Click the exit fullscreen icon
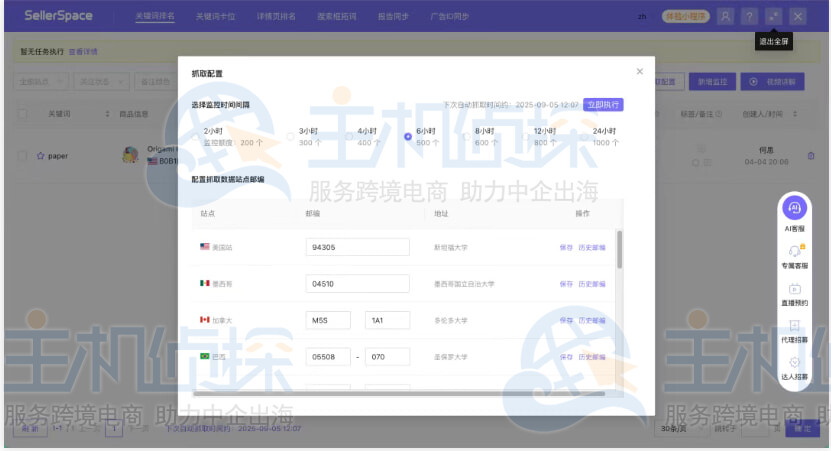 [x=773, y=16]
